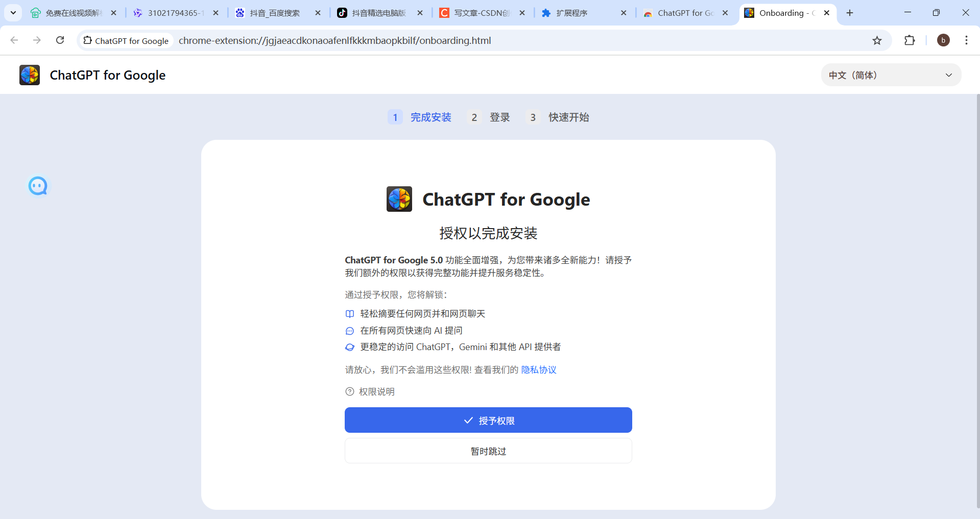The image size is (980, 519).
Task: Click the 暂时跳过 button
Action: click(488, 451)
